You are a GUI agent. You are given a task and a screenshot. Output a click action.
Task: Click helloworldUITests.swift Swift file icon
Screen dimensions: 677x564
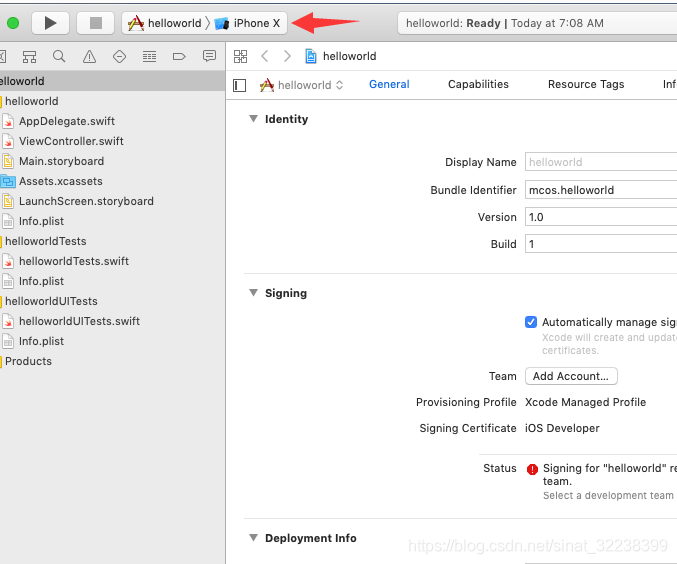tap(8, 321)
